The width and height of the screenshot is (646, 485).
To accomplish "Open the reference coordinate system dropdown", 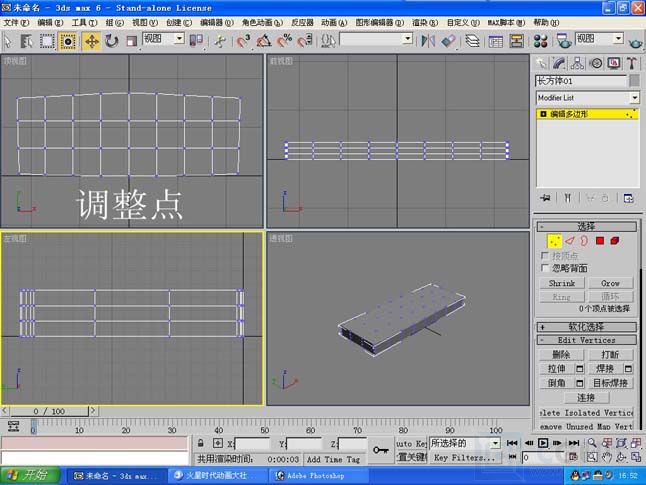I will click(x=164, y=39).
